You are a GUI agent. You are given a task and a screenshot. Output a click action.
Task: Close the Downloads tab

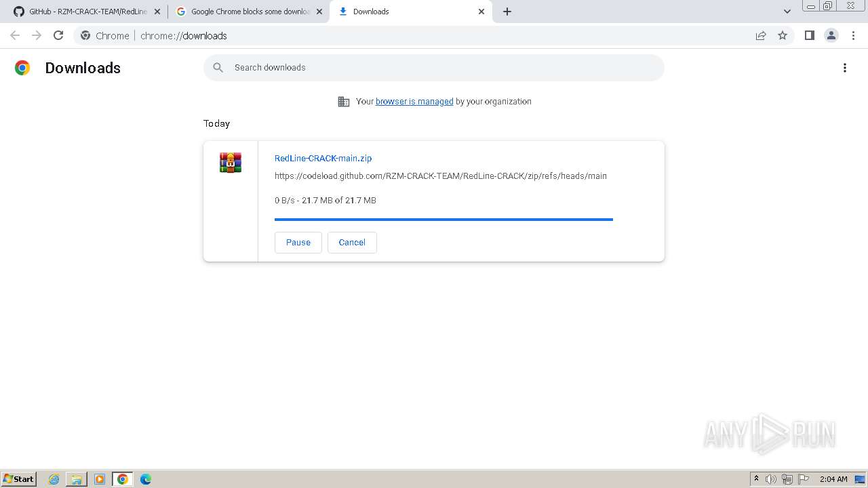click(481, 12)
